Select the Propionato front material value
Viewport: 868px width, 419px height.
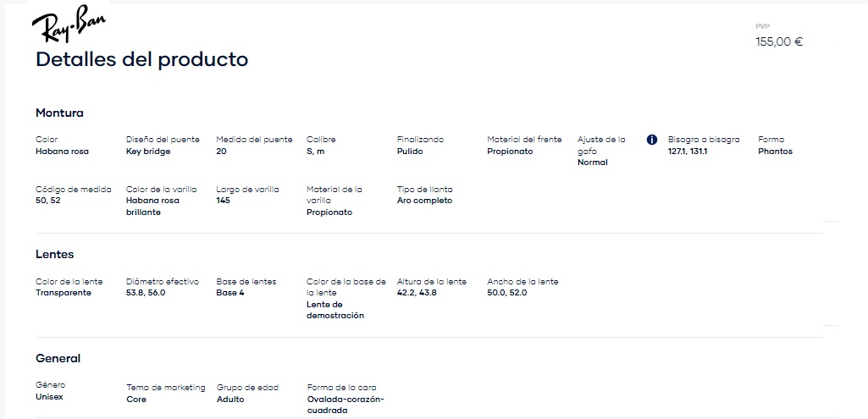510,152
